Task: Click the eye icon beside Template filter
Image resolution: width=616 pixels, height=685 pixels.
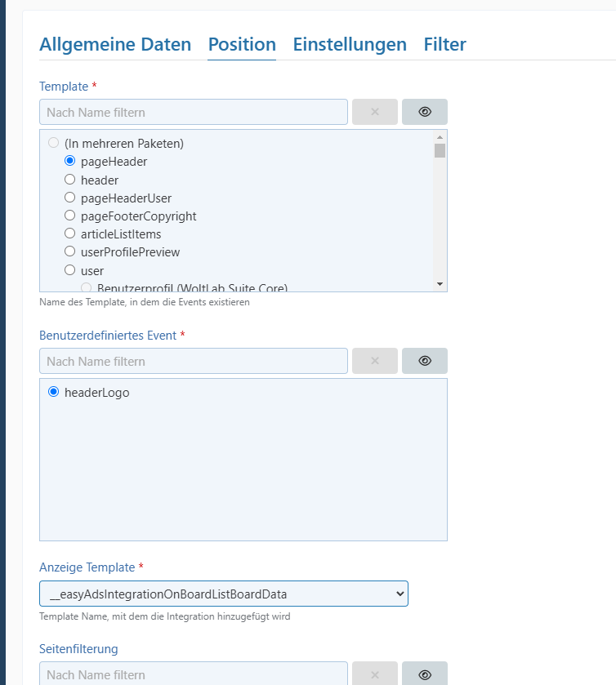Action: pyautogui.click(x=424, y=112)
